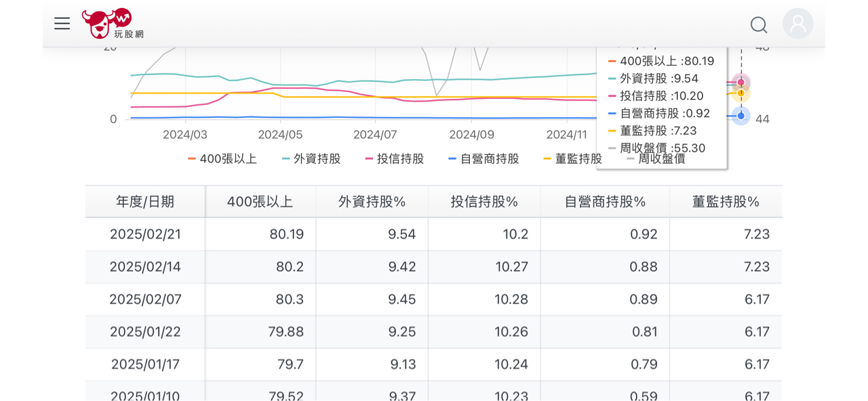Sort by 年度/日期 column header
Viewport: 868px width, 401px height.
(145, 202)
